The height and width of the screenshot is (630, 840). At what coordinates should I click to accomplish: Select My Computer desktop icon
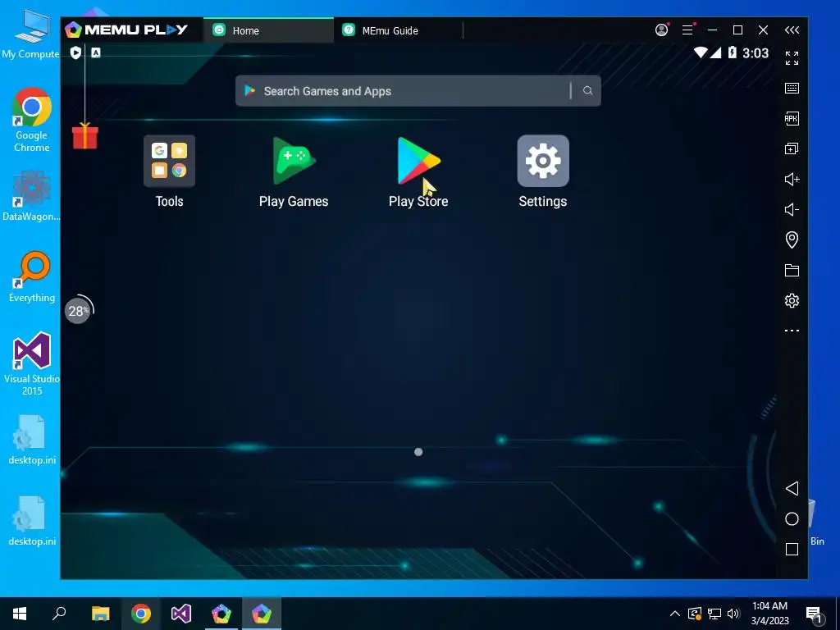(x=31, y=34)
